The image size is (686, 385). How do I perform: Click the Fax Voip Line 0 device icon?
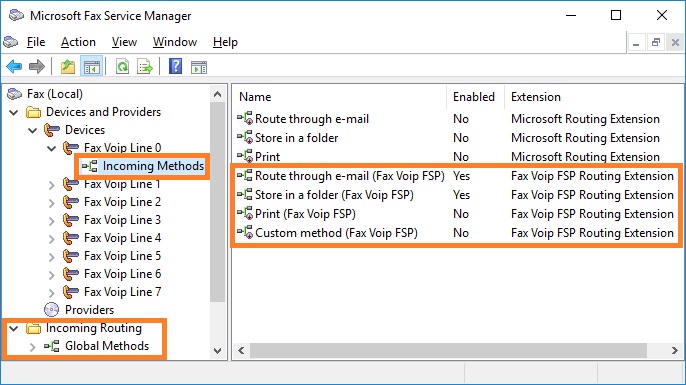70,148
